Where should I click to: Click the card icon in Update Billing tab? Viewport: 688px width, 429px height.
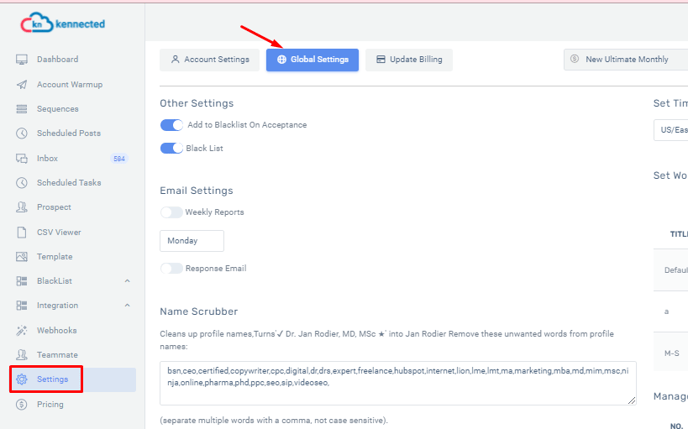381,59
